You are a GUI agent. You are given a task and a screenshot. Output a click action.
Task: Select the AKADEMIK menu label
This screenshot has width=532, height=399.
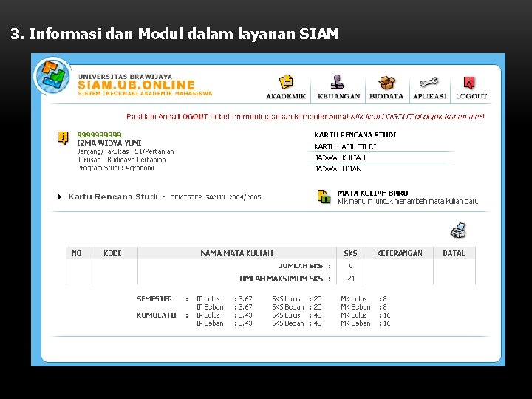(286, 96)
